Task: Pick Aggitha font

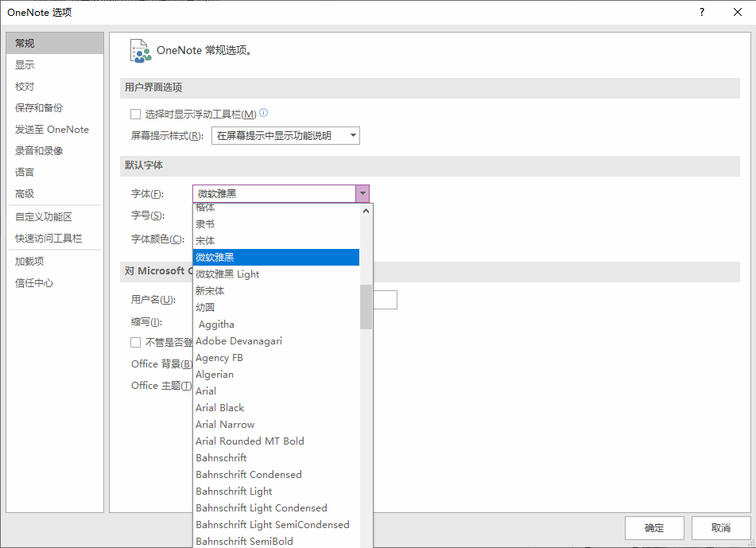Action: pyautogui.click(x=277, y=325)
